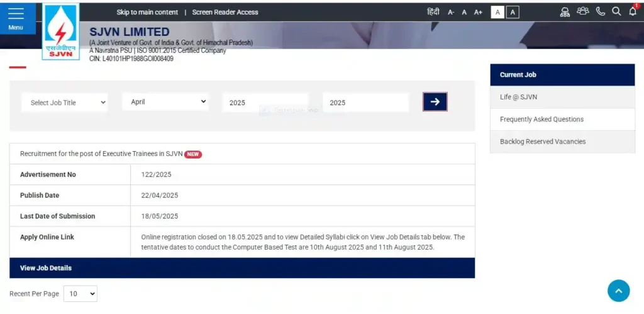Click the CIN number text

pyautogui.click(x=131, y=59)
